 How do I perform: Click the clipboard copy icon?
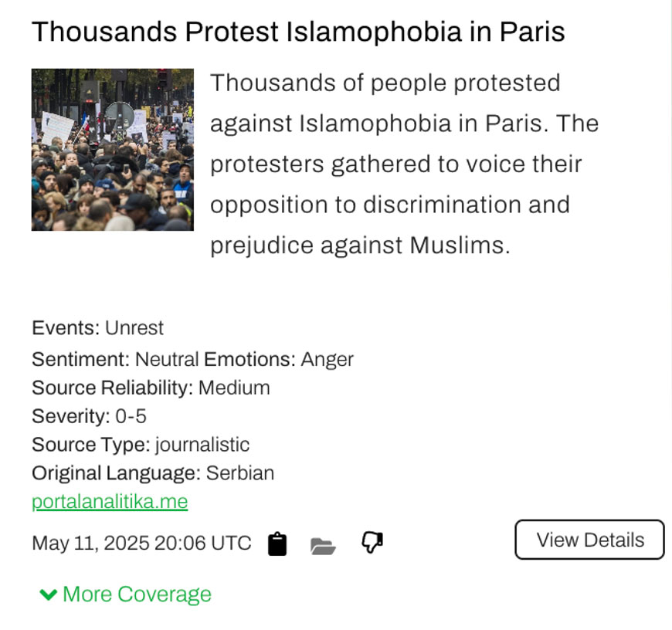(x=277, y=544)
